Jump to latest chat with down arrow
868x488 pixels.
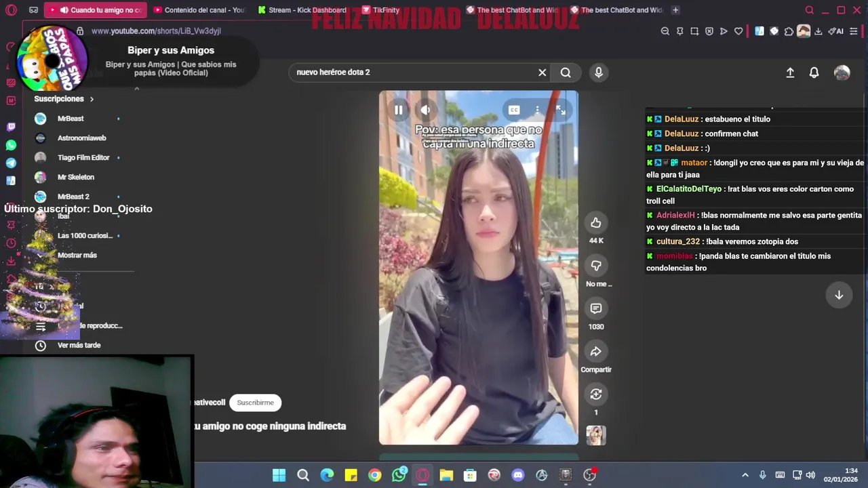(x=839, y=295)
